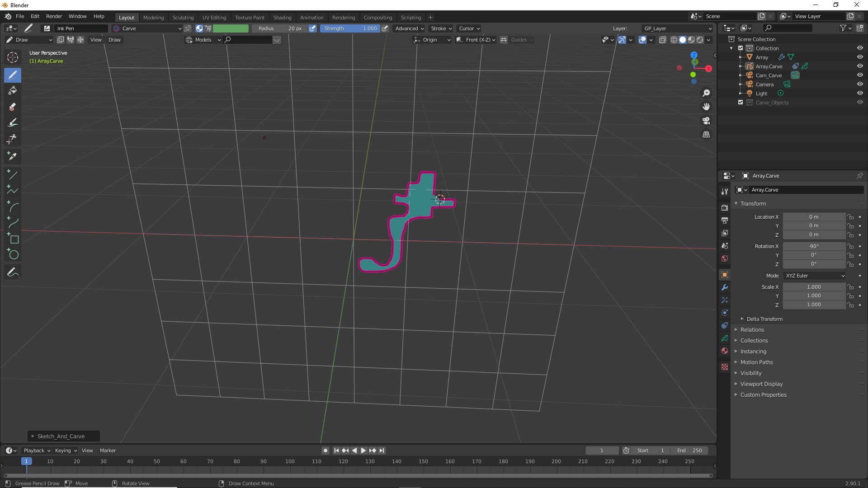Open the Rotation Mode XYZ Euler dropdown
Image resolution: width=868 pixels, height=488 pixels.
pos(815,276)
